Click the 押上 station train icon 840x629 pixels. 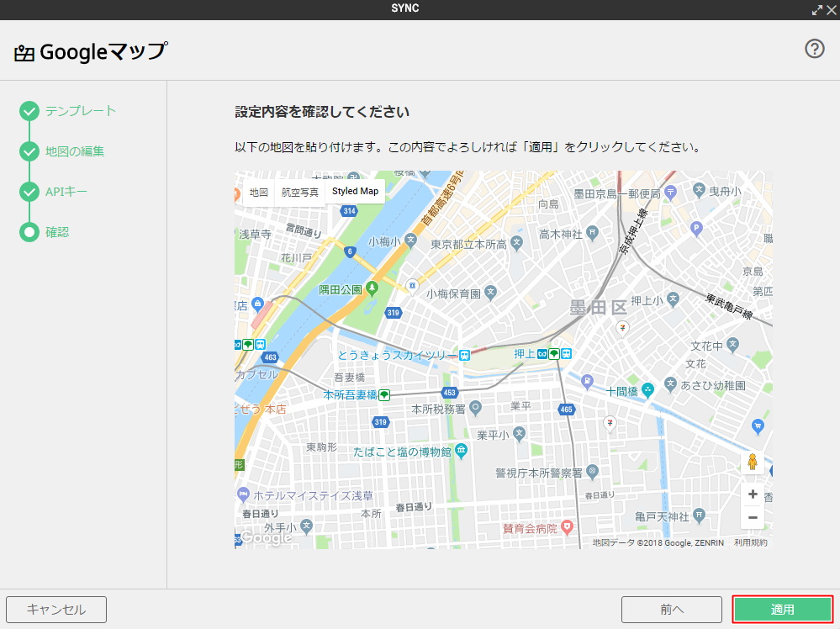coord(566,354)
